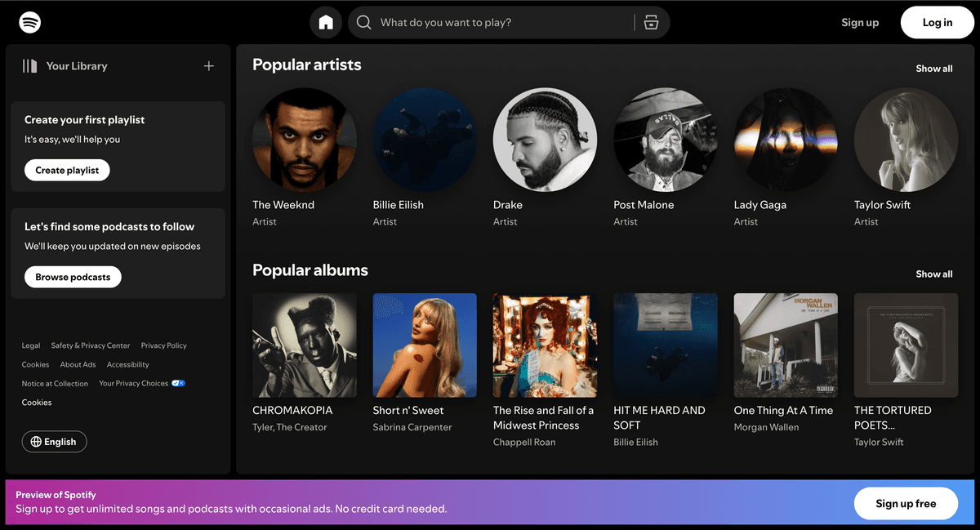Create playlist with the plus icon
The width and height of the screenshot is (980, 530).
pyautogui.click(x=209, y=66)
